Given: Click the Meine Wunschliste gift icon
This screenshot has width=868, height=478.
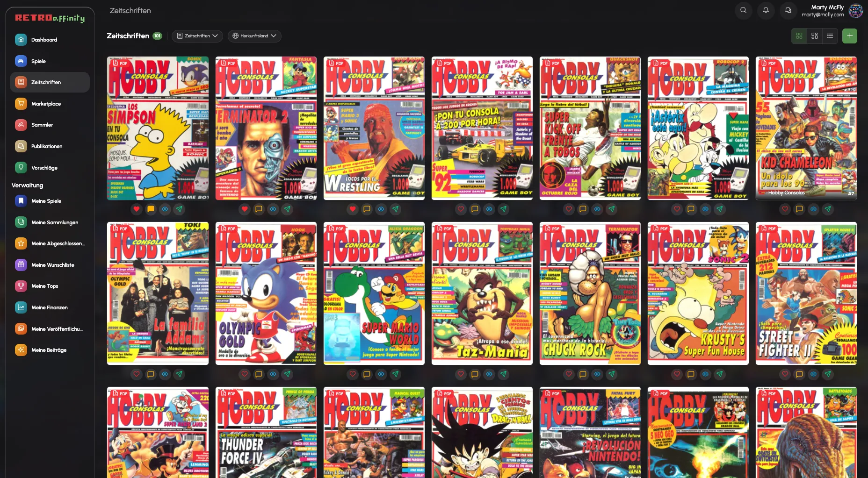Looking at the screenshot, I should coord(21,265).
